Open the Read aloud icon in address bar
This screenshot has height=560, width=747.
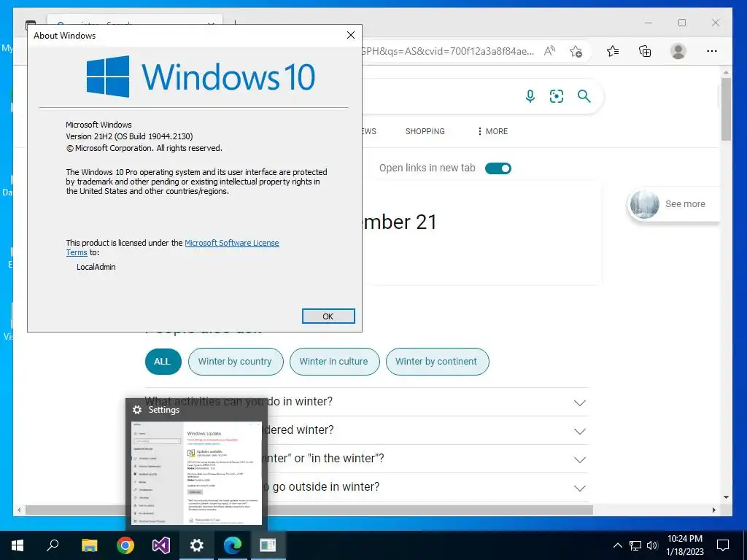pos(549,51)
